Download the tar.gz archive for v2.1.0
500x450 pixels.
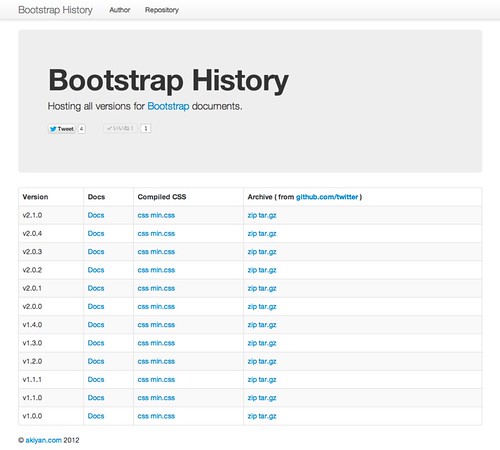tap(267, 215)
